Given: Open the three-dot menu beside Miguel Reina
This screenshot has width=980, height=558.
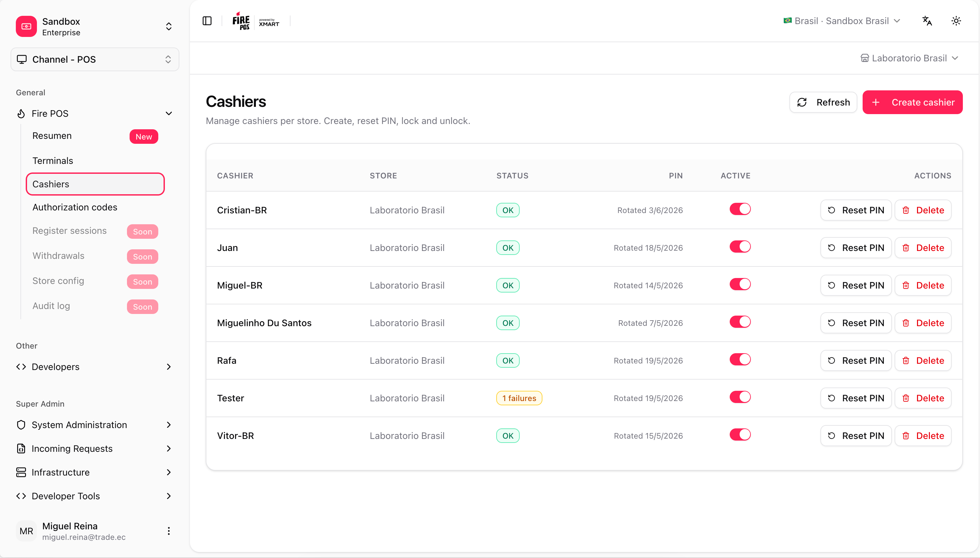Looking at the screenshot, I should (168, 531).
